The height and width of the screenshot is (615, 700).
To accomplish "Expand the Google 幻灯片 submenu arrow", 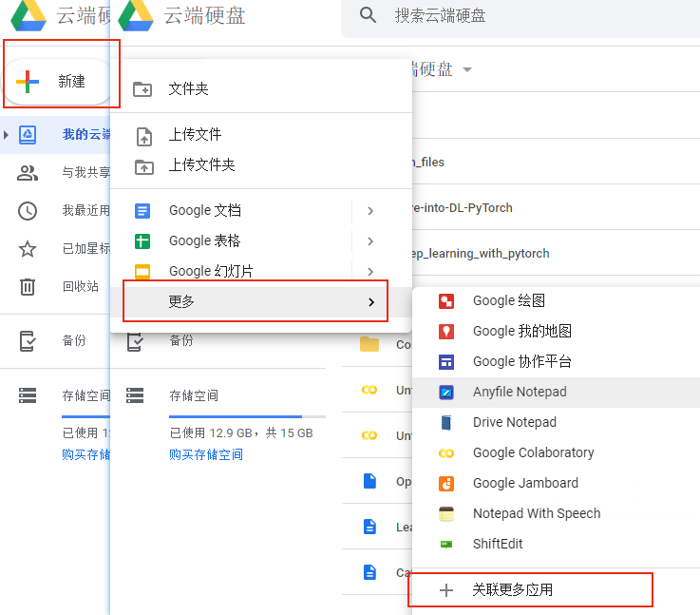I will click(370, 271).
